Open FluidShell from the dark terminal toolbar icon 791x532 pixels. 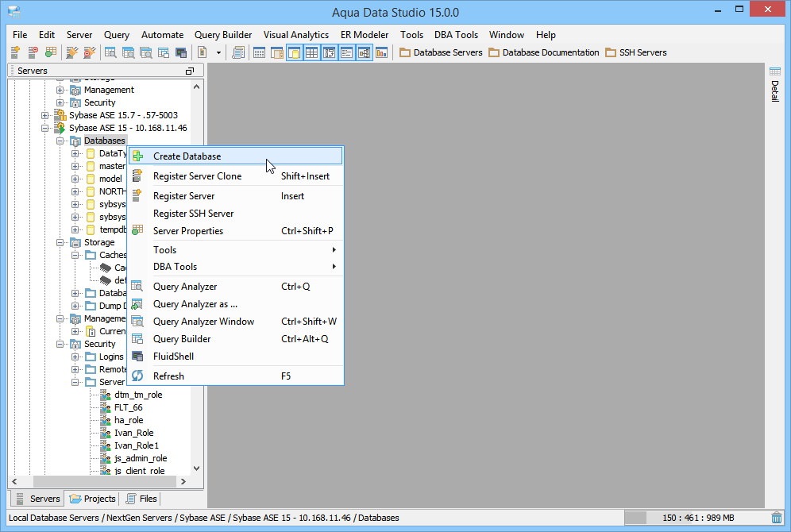(x=181, y=52)
